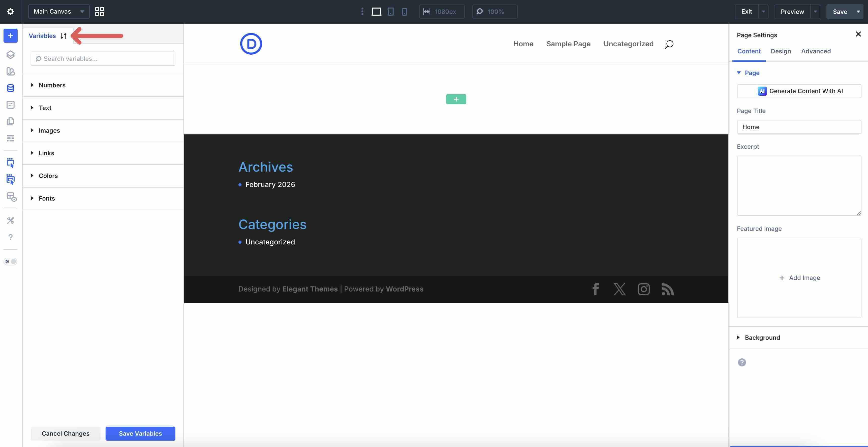The image size is (868, 447).
Task: Click Generate Content With AI
Action: 799,91
